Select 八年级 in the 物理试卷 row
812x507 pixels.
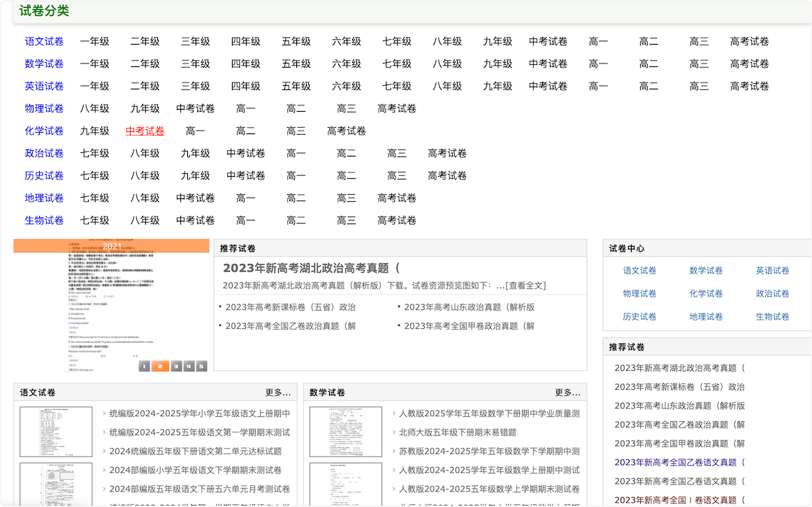(x=95, y=109)
